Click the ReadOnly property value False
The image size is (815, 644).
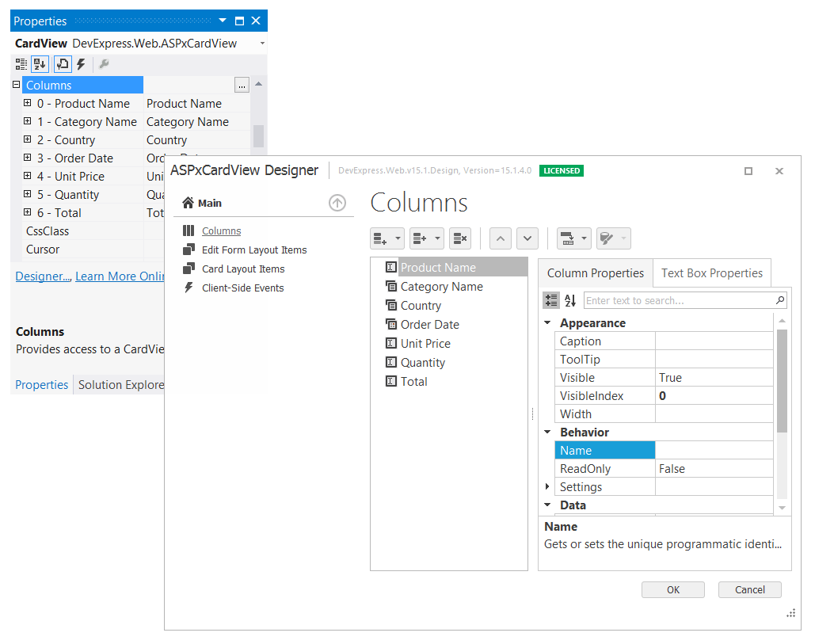[x=714, y=469]
